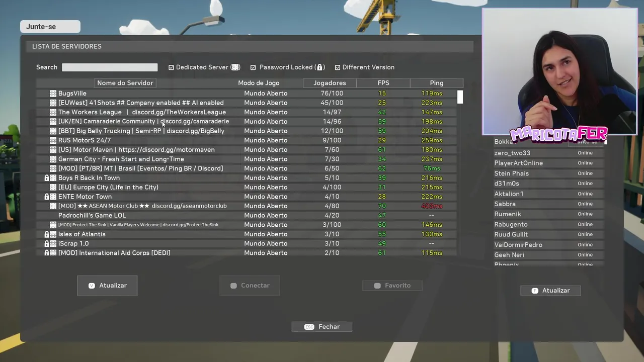Close the dialog with Fechar
This screenshot has width=644, height=362.
coord(322,327)
